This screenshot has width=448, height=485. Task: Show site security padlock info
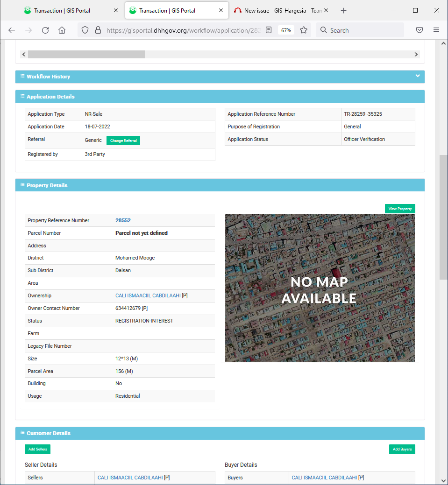click(98, 30)
